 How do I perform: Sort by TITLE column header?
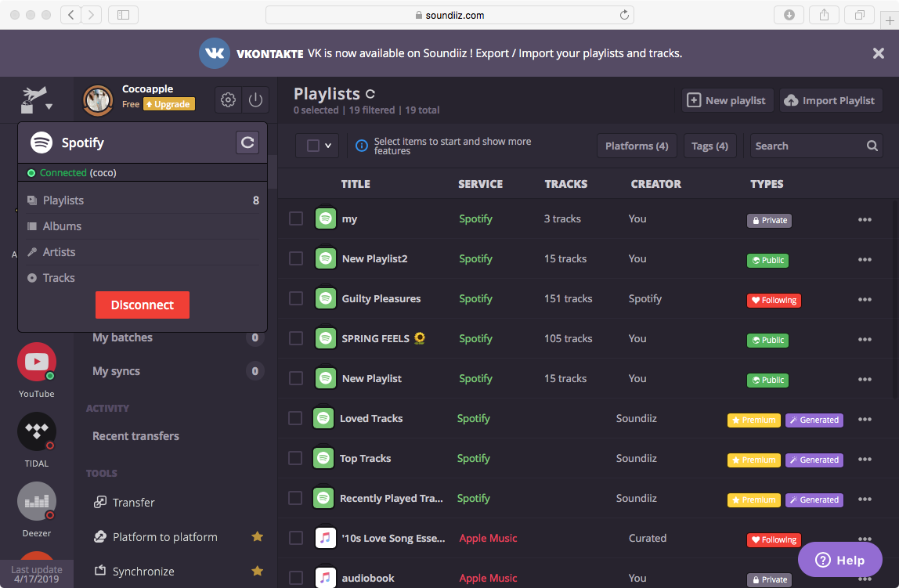(356, 183)
